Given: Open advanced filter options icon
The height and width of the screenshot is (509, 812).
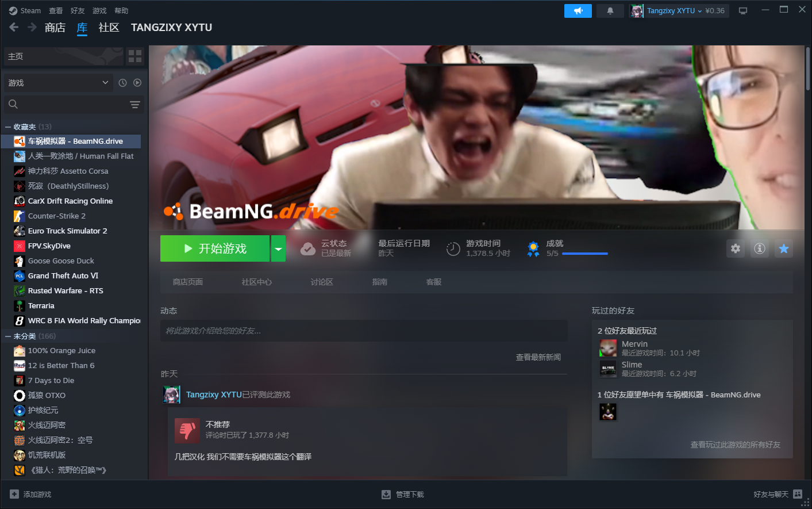Looking at the screenshot, I should click(x=135, y=104).
